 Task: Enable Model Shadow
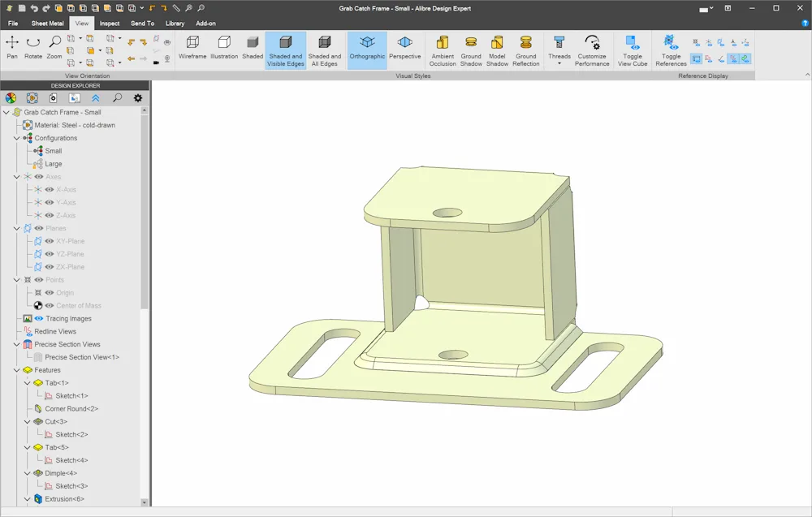pyautogui.click(x=497, y=50)
